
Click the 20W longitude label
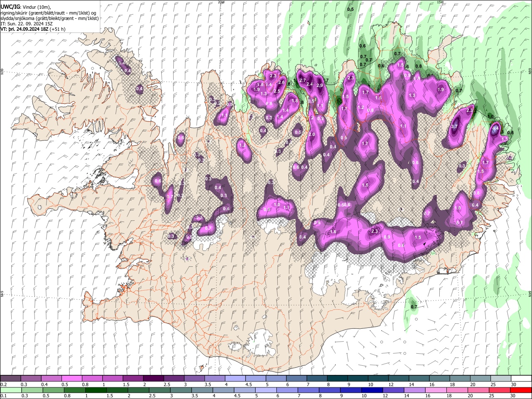coord(221,2)
